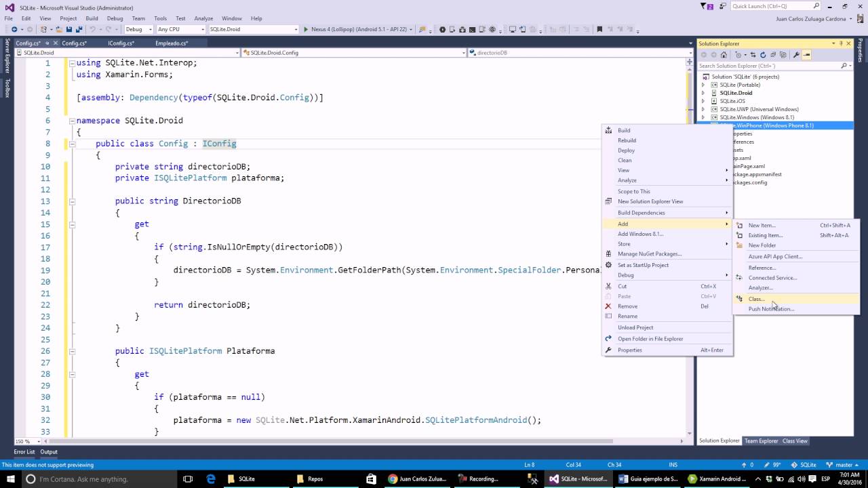The image size is (868, 488).
Task: Switch to Class View tab
Action: pyautogui.click(x=795, y=441)
